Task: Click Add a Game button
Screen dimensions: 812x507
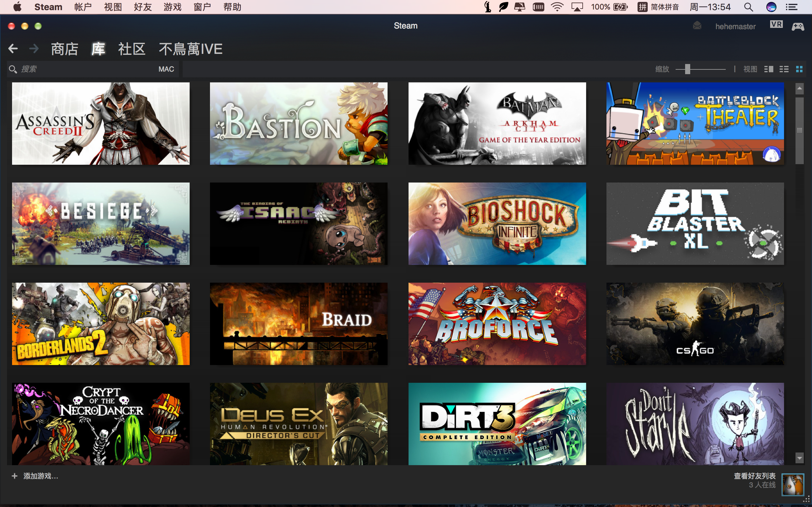Action: 33,475
